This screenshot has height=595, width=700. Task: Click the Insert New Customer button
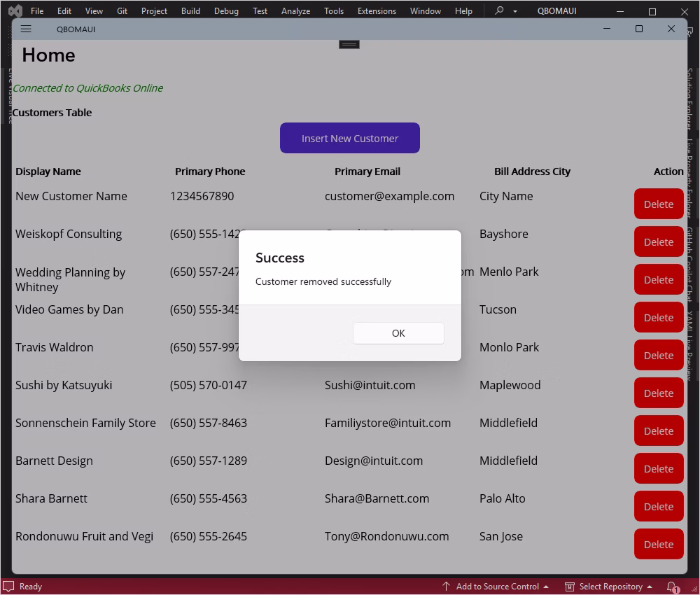pos(349,138)
